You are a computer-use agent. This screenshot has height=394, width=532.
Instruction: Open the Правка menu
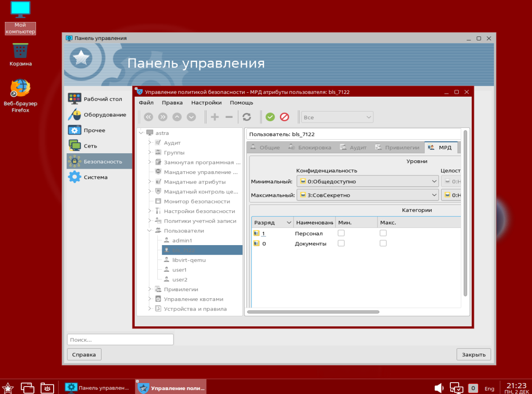[x=172, y=103]
